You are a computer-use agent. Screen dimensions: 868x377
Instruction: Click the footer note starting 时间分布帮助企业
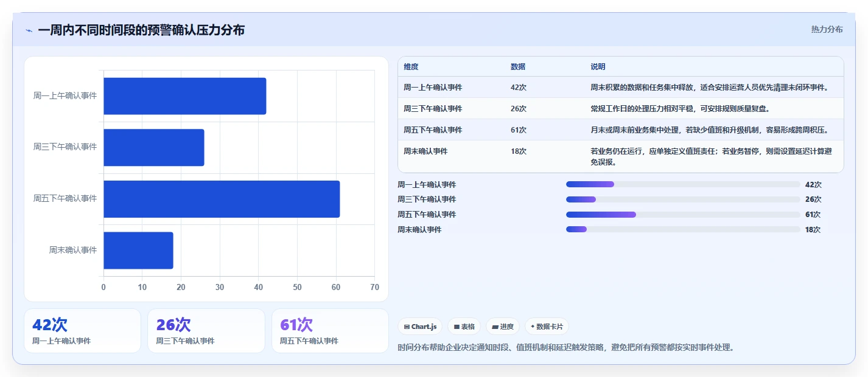point(566,348)
